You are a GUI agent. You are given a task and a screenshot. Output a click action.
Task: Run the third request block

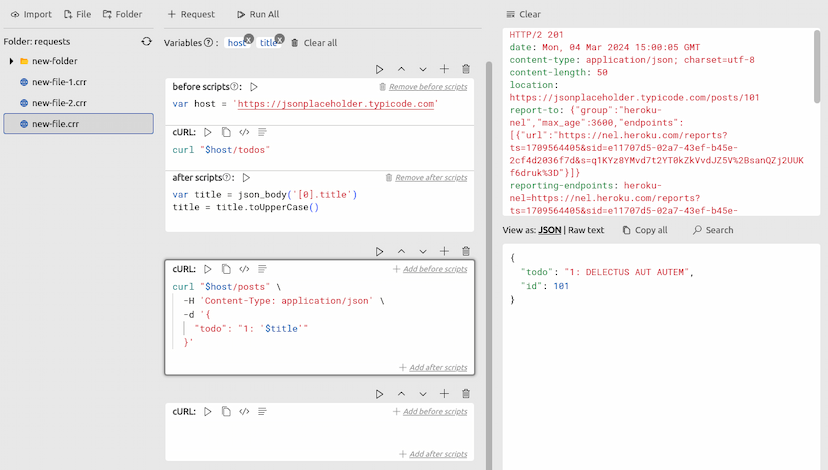pyautogui.click(x=379, y=394)
